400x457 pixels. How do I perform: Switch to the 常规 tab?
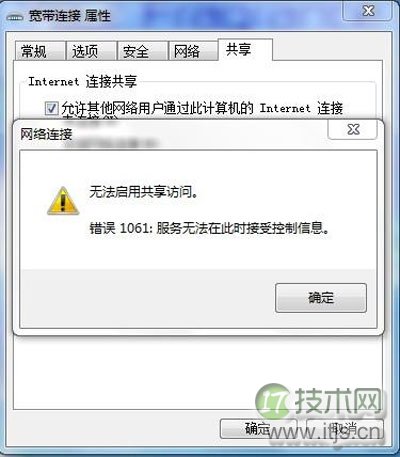click(x=40, y=51)
